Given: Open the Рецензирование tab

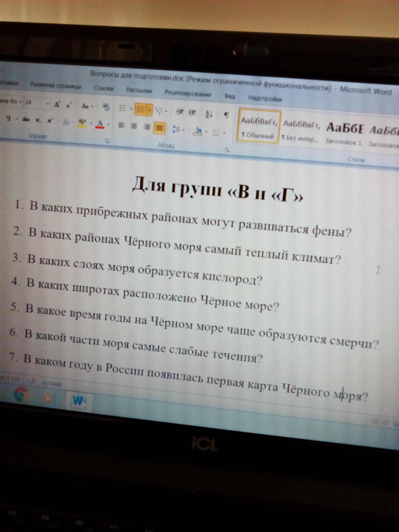Looking at the screenshot, I should pyautogui.click(x=188, y=94).
